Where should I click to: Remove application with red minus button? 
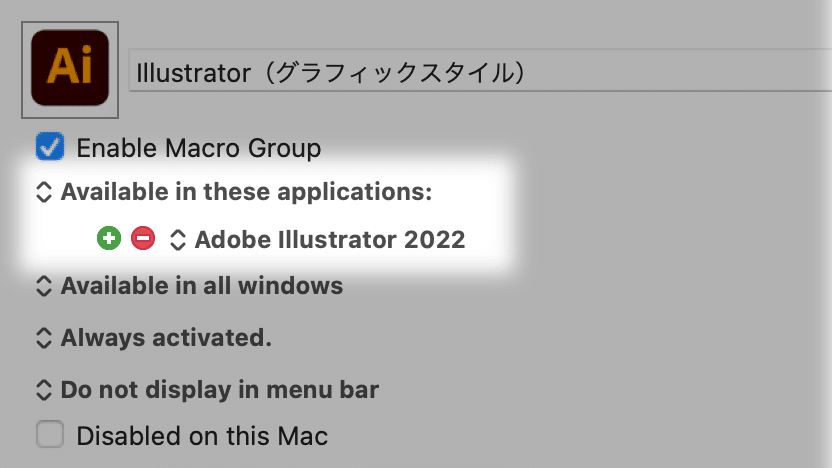click(x=143, y=238)
